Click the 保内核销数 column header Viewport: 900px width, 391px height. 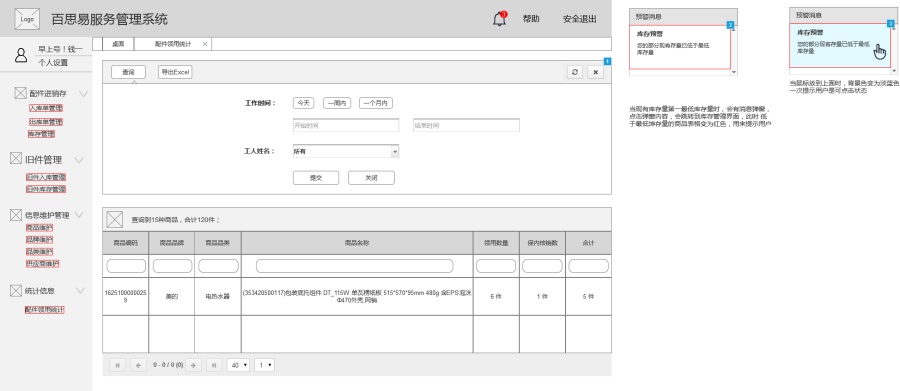pos(542,243)
